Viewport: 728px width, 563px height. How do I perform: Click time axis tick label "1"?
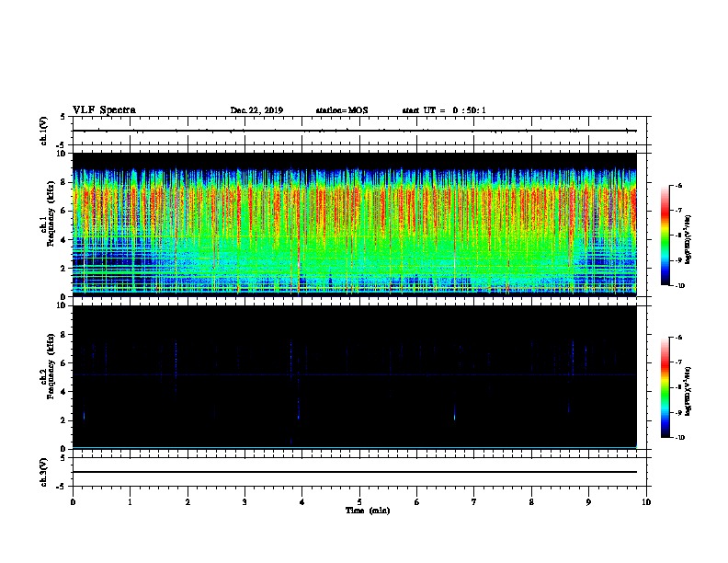pos(130,502)
